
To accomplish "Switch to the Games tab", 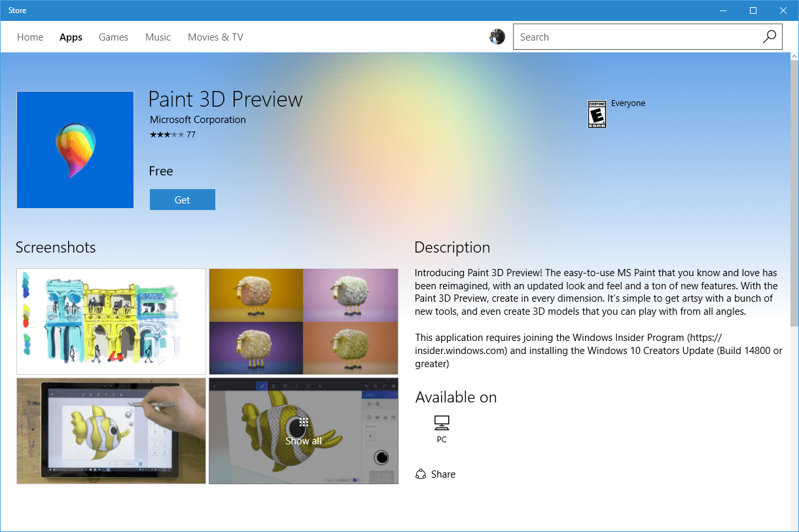I will pos(113,37).
